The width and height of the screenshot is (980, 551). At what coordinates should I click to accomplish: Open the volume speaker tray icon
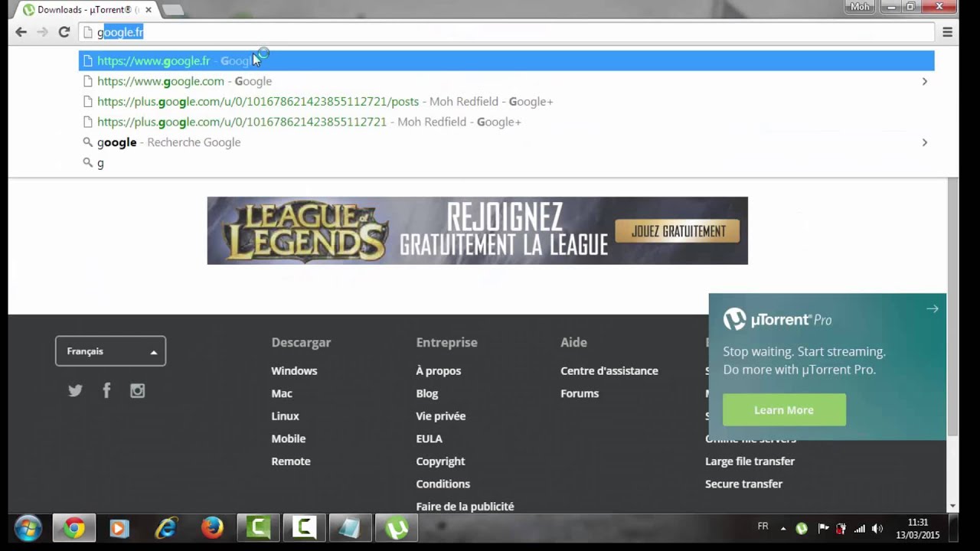coord(877,529)
